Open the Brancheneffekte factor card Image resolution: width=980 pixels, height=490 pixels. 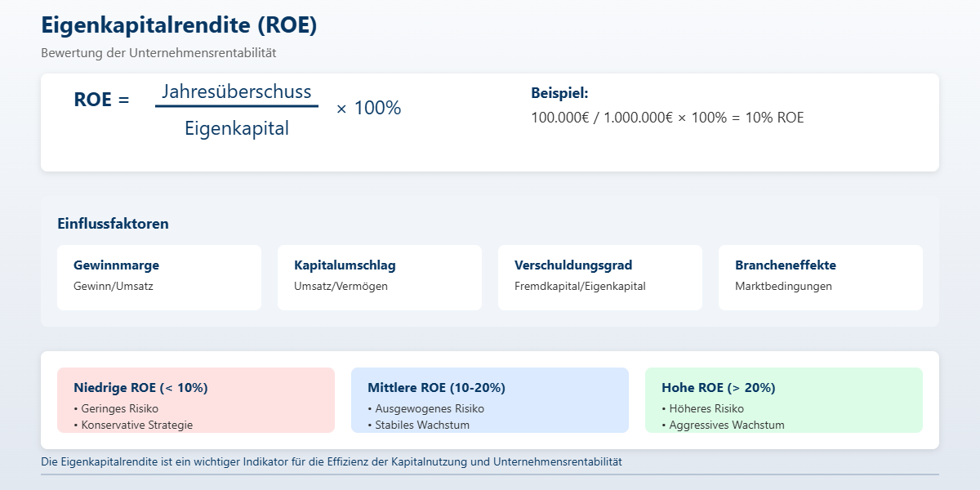point(821,277)
